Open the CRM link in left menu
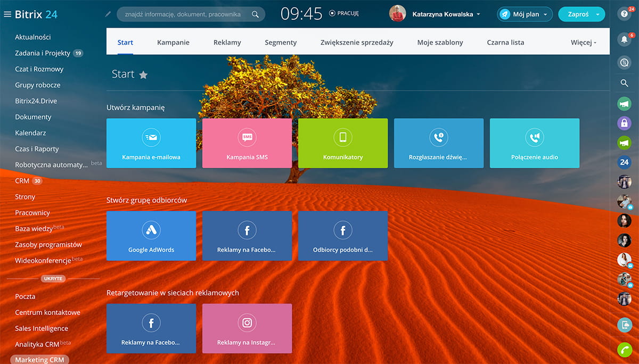Screen dimensions: 639x364 tap(22, 181)
